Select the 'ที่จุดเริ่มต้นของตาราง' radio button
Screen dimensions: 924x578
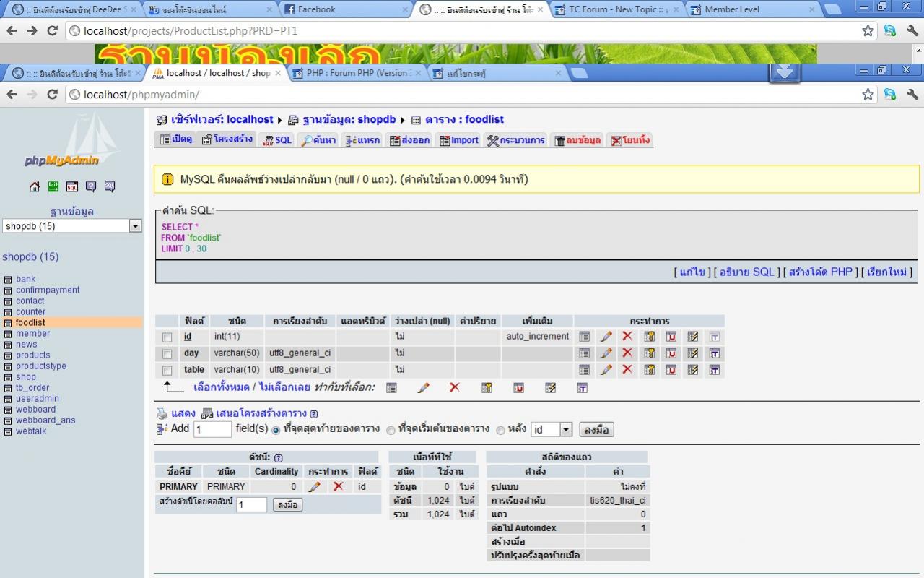(x=391, y=430)
